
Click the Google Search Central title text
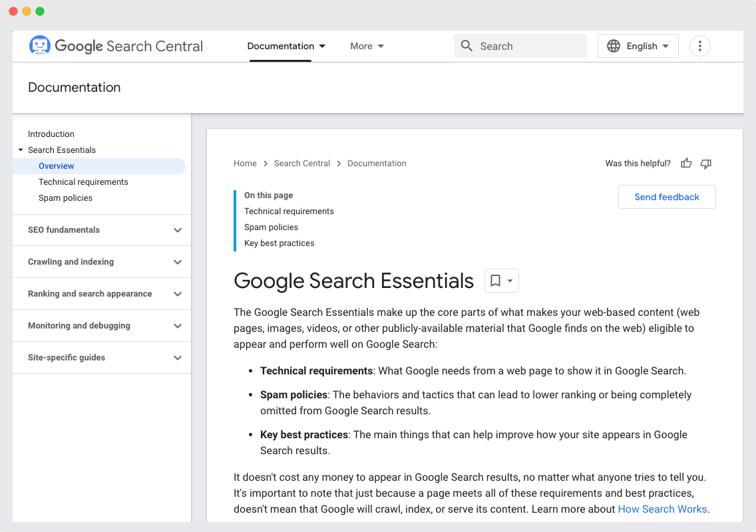click(128, 46)
